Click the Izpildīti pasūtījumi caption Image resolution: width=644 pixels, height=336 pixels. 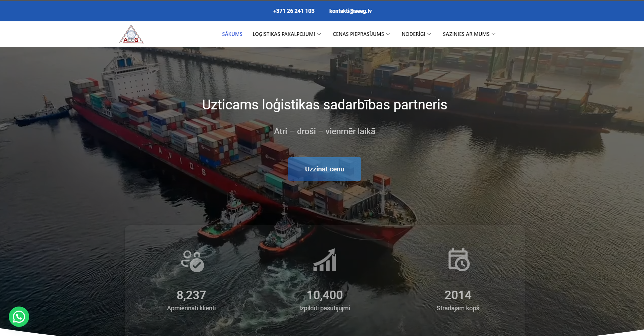point(325,308)
